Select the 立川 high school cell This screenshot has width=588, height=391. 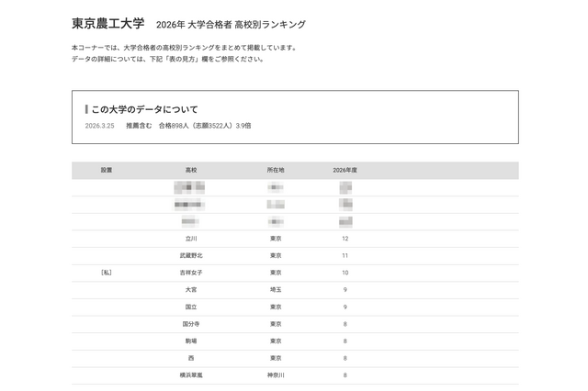191,239
